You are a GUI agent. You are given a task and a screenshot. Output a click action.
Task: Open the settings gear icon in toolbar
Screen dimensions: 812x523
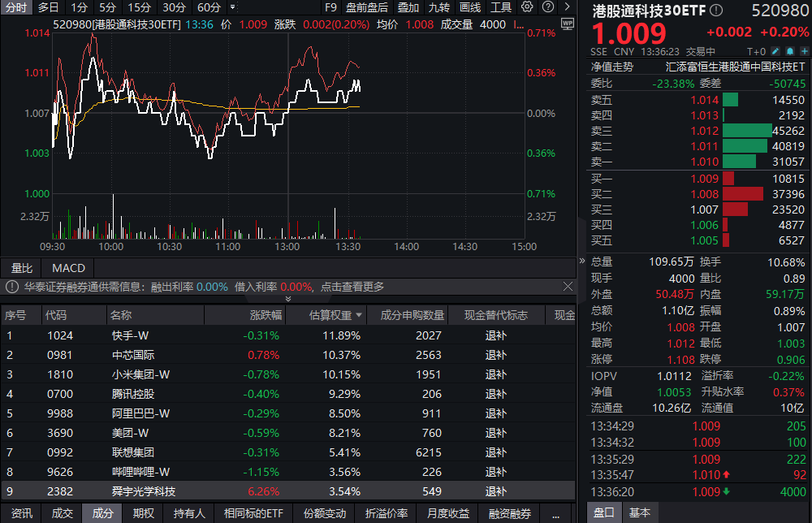(527, 6)
